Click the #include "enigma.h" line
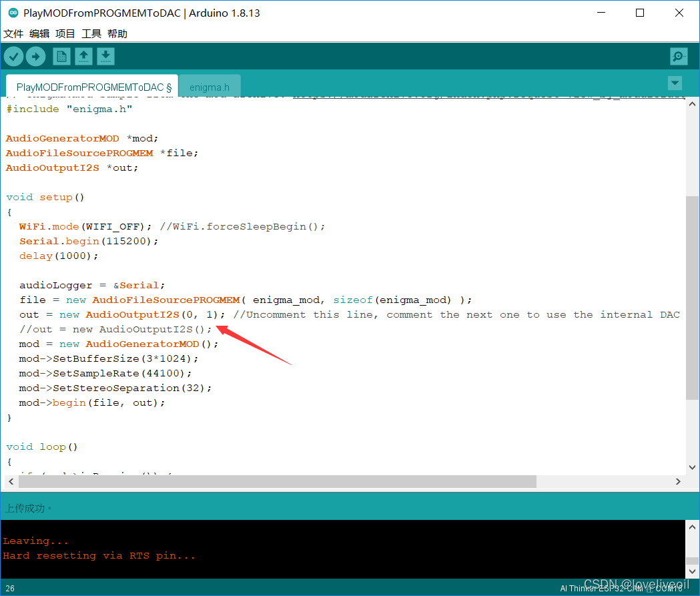The height and width of the screenshot is (596, 700). (69, 109)
